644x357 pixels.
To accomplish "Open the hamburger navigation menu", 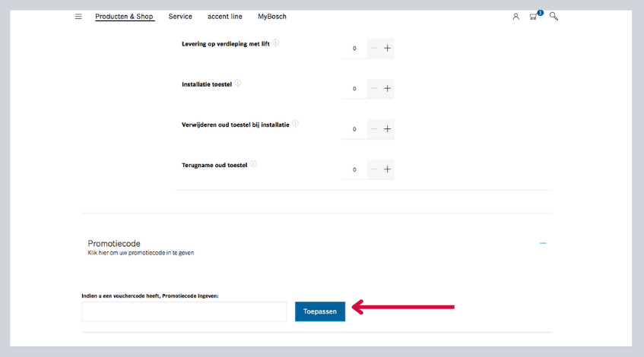I will click(x=78, y=16).
